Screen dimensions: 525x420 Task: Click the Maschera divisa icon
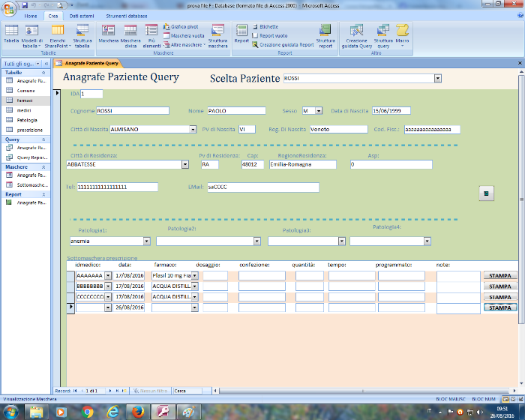click(x=130, y=36)
